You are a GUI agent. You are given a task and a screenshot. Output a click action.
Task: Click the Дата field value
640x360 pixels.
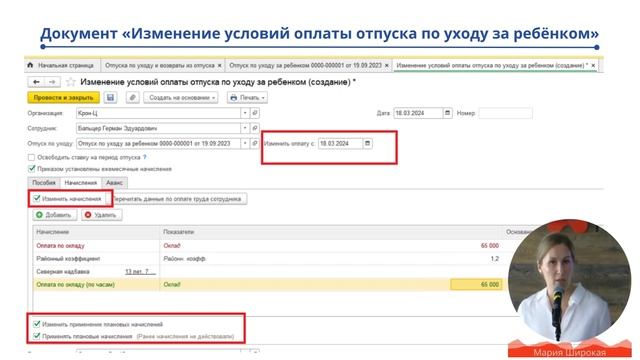point(418,113)
